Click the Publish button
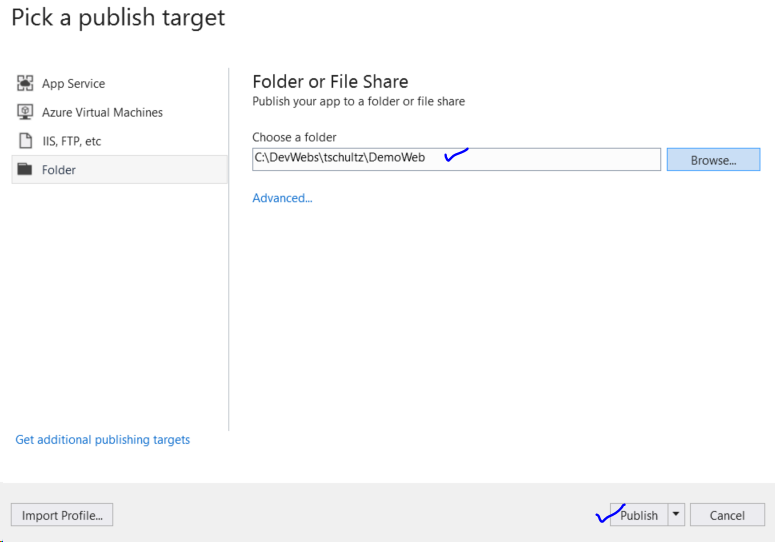 click(x=639, y=515)
